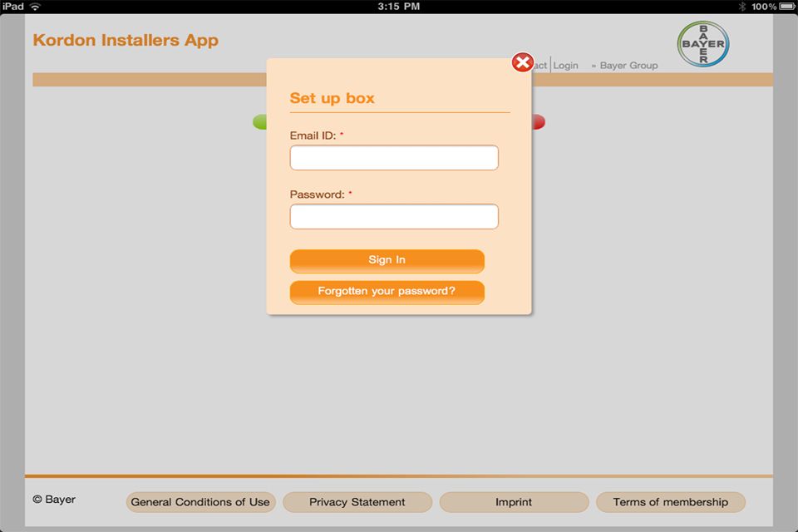The height and width of the screenshot is (532, 798).
Task: Click the Set up box heading
Action: click(x=332, y=98)
